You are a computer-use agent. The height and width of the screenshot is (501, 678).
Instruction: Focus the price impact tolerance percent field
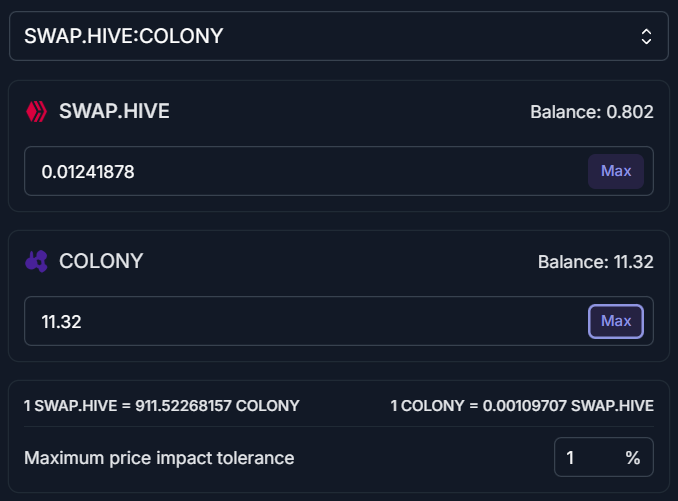click(x=604, y=457)
